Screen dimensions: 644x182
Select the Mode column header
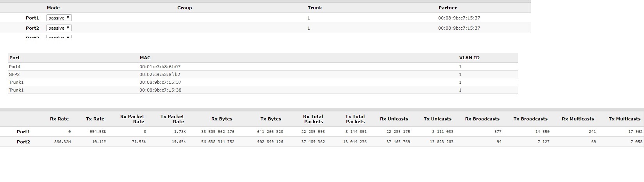pyautogui.click(x=53, y=8)
